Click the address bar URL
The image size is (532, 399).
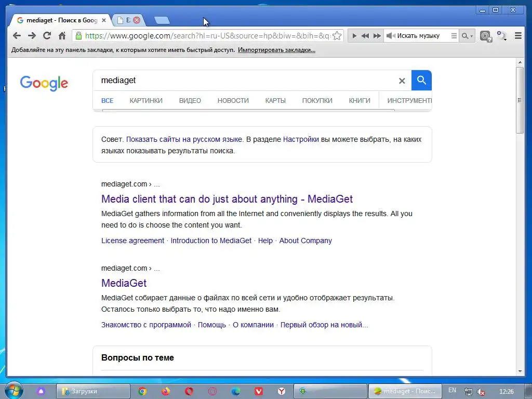pos(207,36)
